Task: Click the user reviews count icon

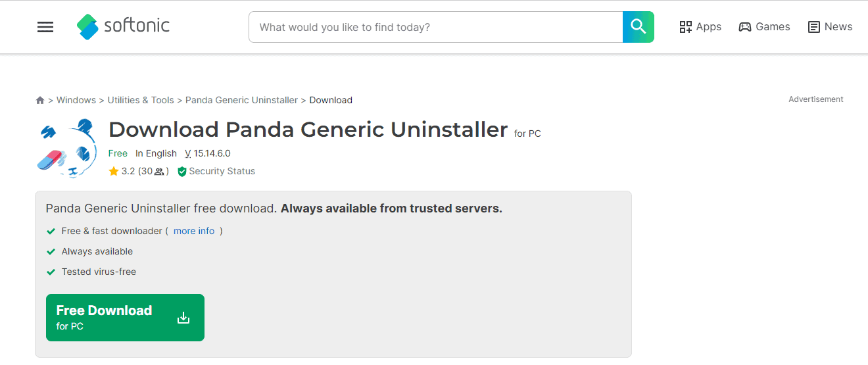Action: tap(159, 172)
